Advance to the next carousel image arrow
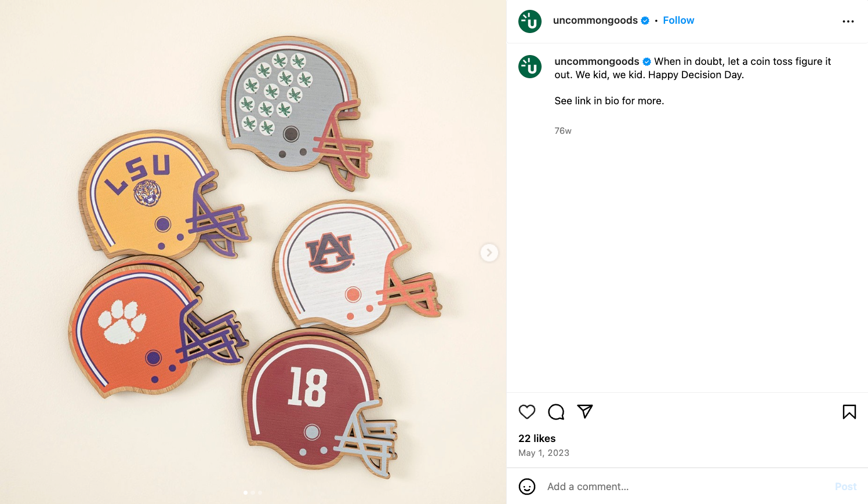868x504 pixels. [x=489, y=253]
